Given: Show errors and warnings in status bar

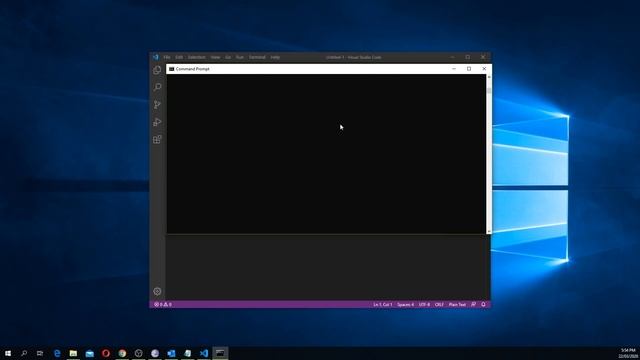Looking at the screenshot, I should pyautogui.click(x=163, y=304).
